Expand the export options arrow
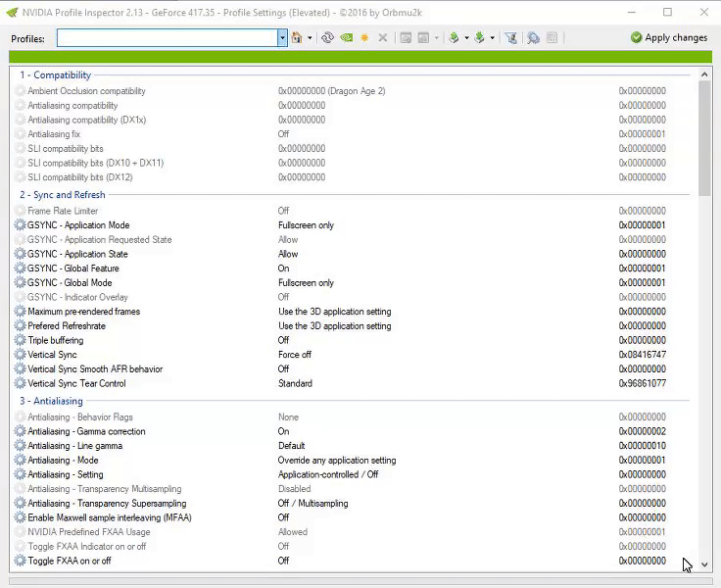The image size is (721, 588). pyautogui.click(x=466, y=37)
